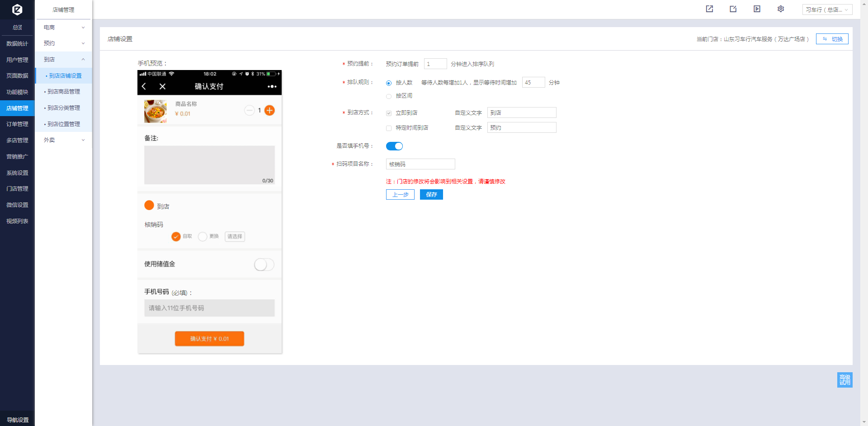Screen dimensions: 868x426
Task: Tap the 请选择 button in preview
Action: (x=235, y=237)
